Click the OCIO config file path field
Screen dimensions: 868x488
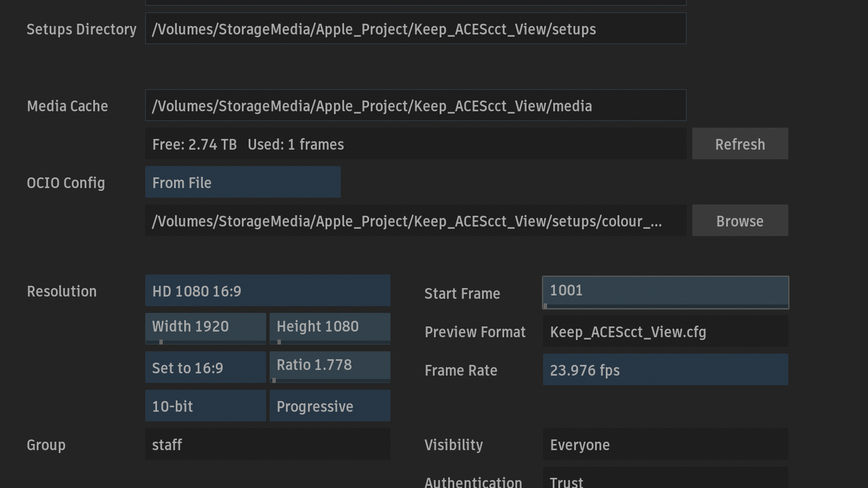[x=415, y=221]
